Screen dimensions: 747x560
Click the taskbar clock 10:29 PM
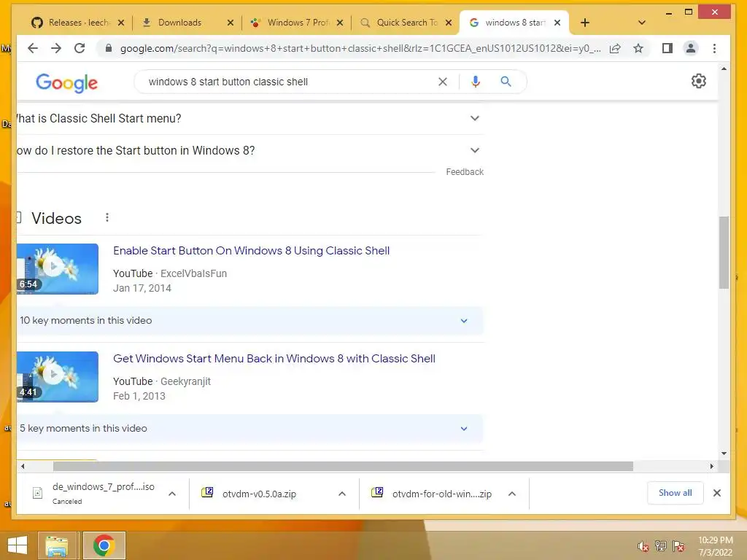coord(715,546)
